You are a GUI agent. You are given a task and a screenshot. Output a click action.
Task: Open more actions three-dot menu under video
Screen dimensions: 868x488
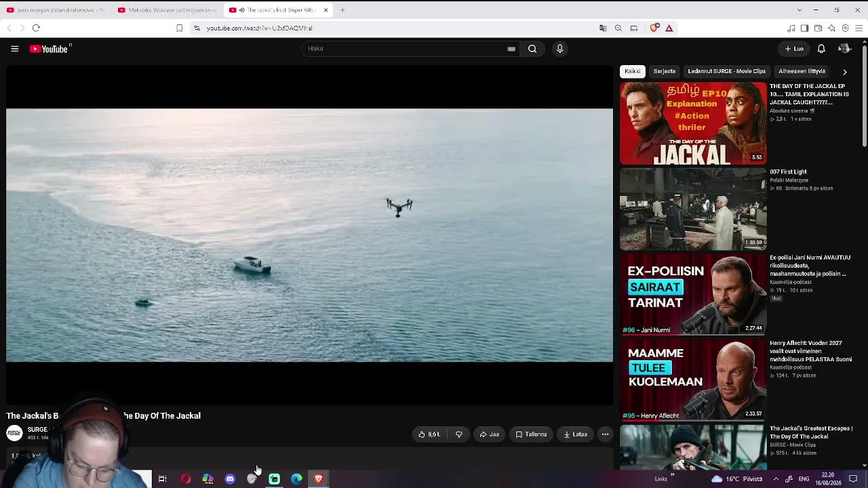(605, 434)
